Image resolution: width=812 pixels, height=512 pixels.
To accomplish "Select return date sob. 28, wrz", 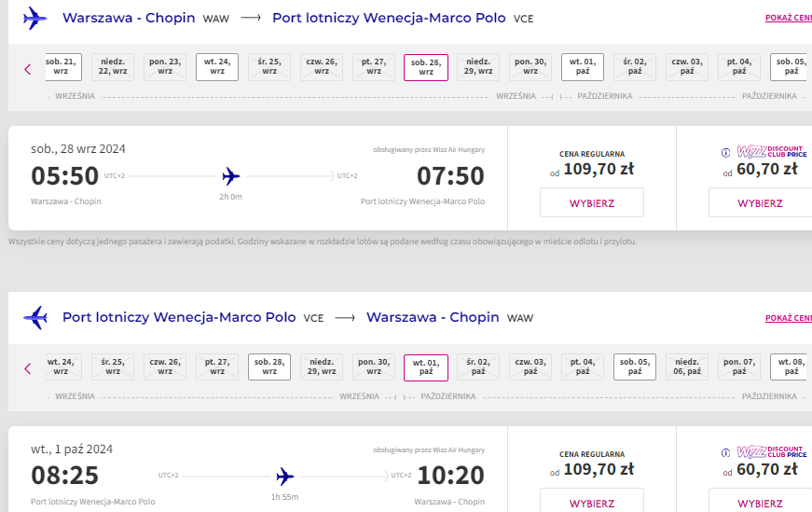I will click(269, 367).
